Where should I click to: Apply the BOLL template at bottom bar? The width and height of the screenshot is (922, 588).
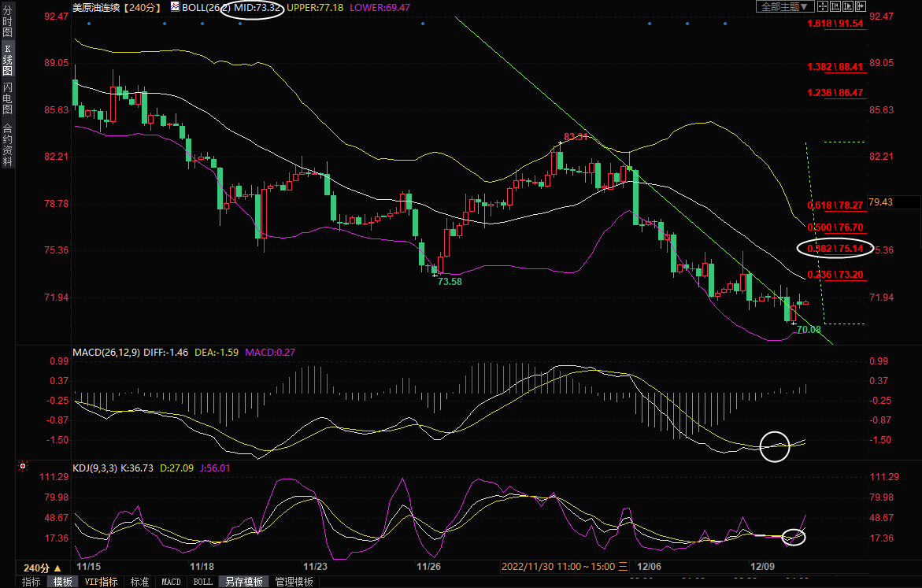pyautogui.click(x=202, y=582)
